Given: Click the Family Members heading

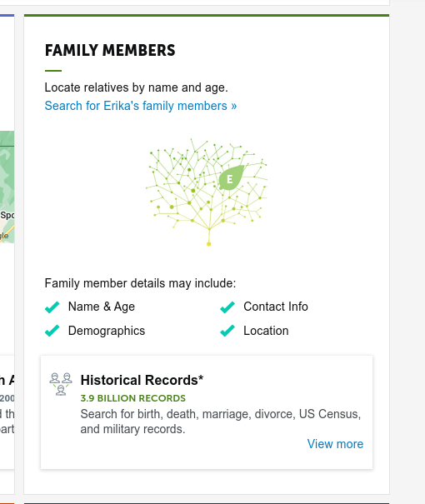Looking at the screenshot, I should 110,51.
